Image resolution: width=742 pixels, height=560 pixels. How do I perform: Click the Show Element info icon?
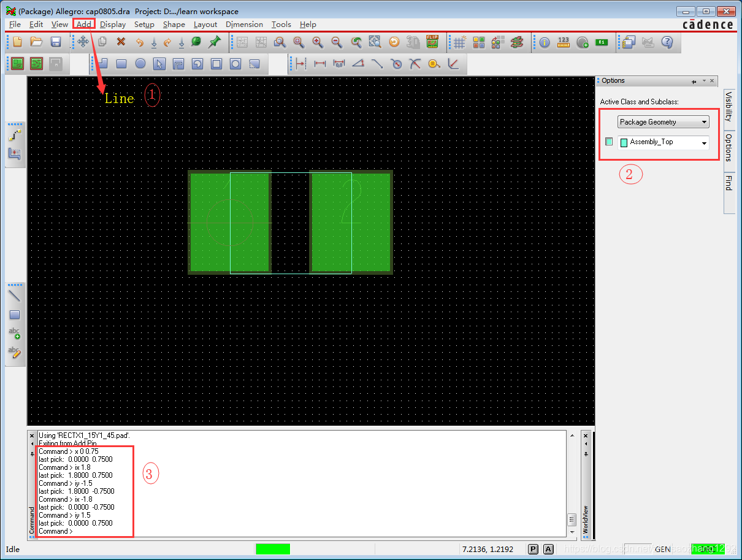tap(545, 42)
